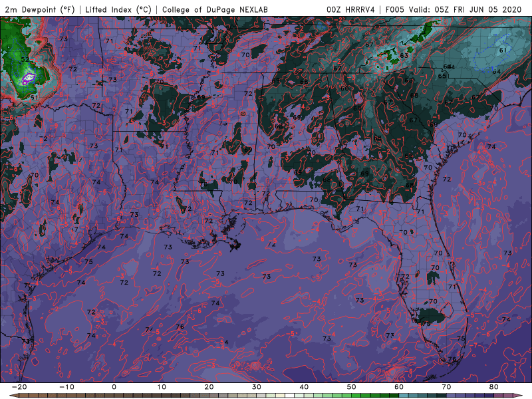Click the 10 label on the color scale
This screenshot has height=399, width=532.
(162, 387)
